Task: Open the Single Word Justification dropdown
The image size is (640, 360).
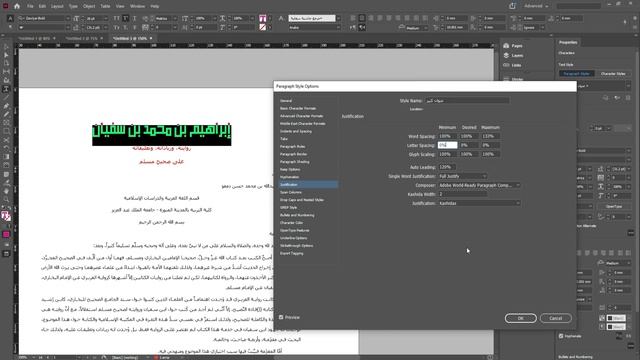Action: point(462,176)
